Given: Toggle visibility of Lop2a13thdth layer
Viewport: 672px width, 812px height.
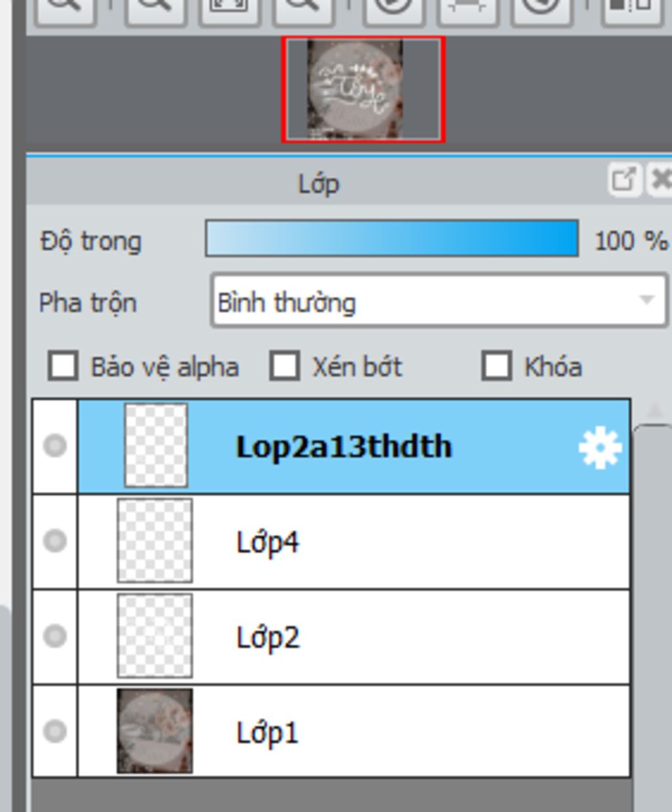Looking at the screenshot, I should [54, 446].
